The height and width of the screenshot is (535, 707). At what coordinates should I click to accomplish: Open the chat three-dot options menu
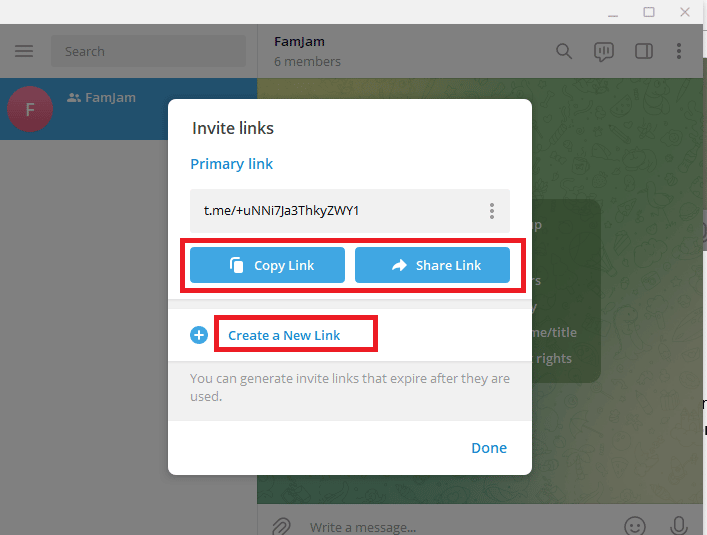(679, 51)
